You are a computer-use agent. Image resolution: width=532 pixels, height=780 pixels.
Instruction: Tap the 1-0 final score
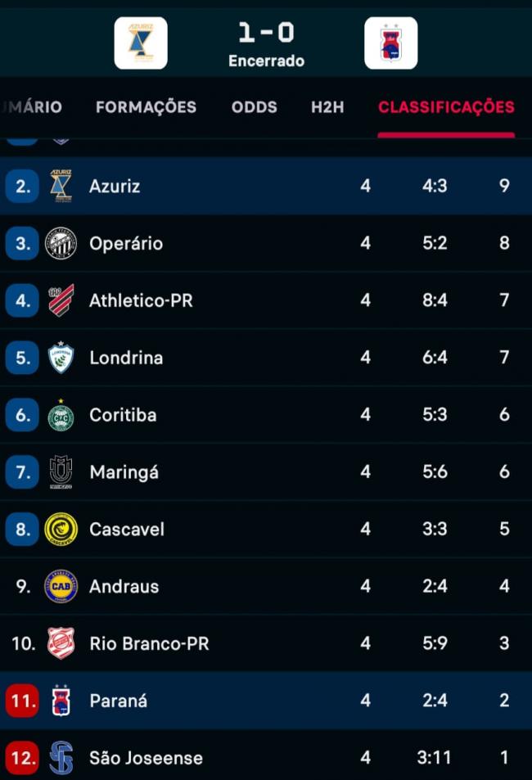point(266,34)
